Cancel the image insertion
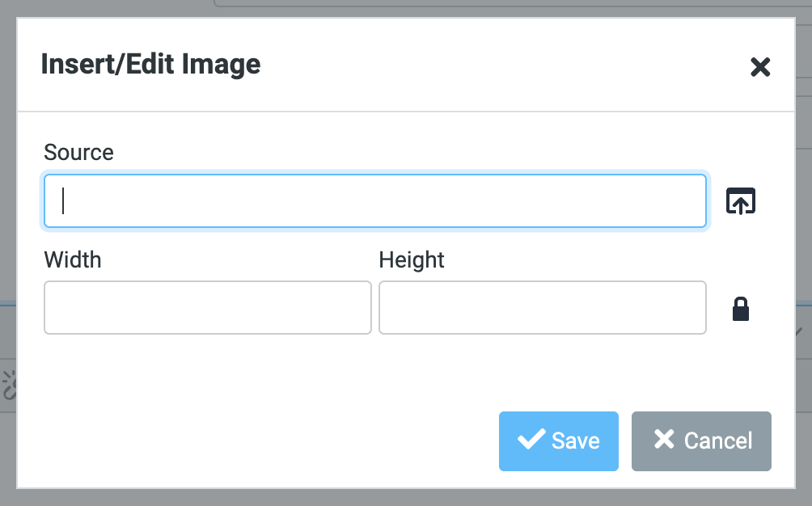812x506 pixels. pyautogui.click(x=701, y=441)
